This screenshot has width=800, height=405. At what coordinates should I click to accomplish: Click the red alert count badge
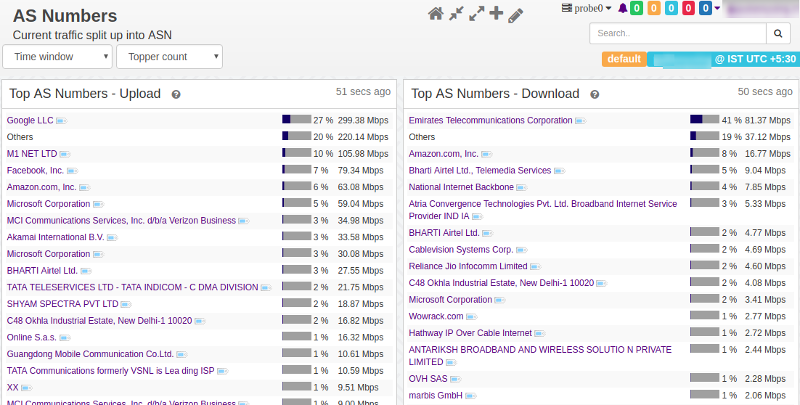tap(689, 9)
